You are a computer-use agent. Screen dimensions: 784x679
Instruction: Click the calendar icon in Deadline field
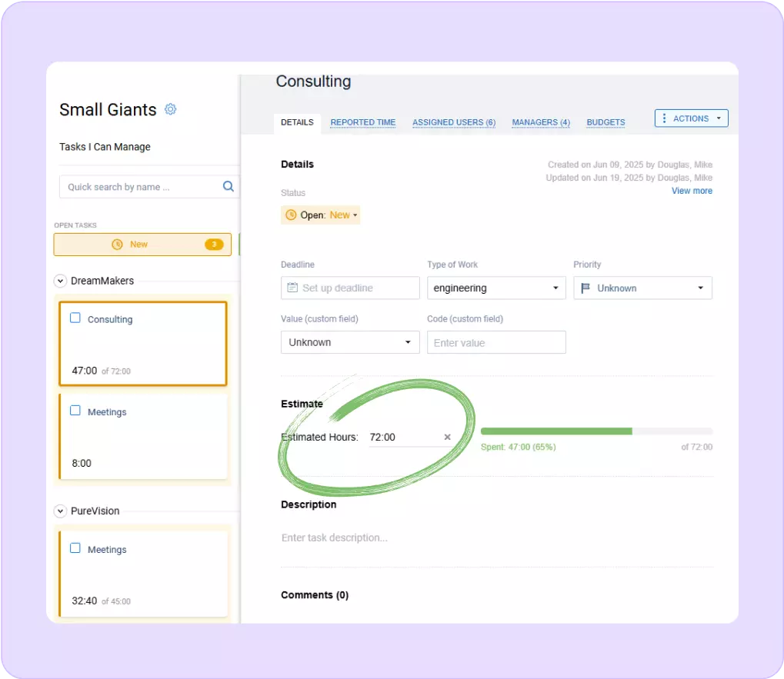(292, 288)
